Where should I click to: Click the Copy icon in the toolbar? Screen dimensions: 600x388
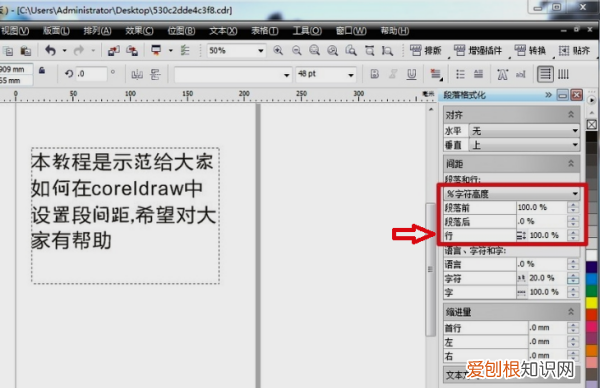coord(8,51)
